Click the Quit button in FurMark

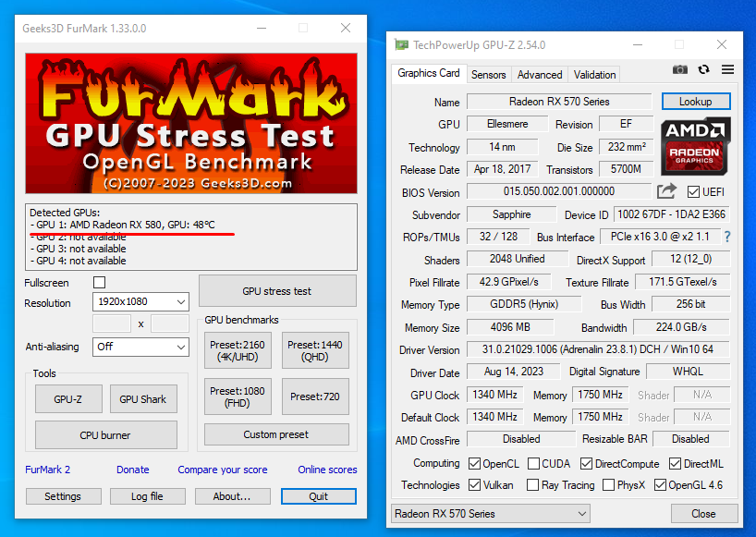[x=319, y=496]
